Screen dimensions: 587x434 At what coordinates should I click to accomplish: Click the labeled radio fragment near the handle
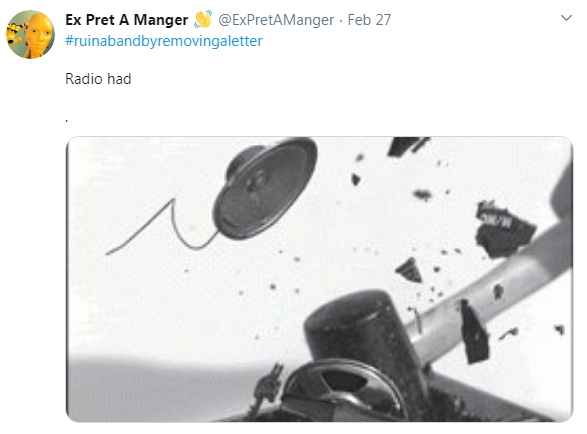(503, 230)
